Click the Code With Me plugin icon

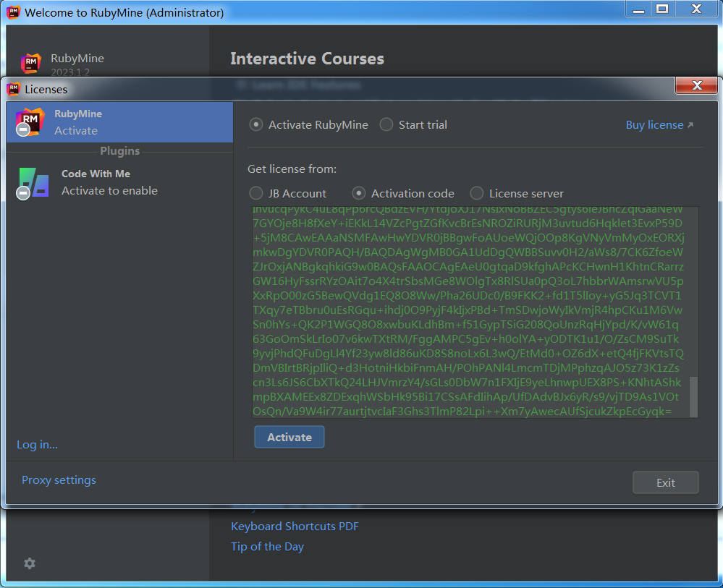33,184
